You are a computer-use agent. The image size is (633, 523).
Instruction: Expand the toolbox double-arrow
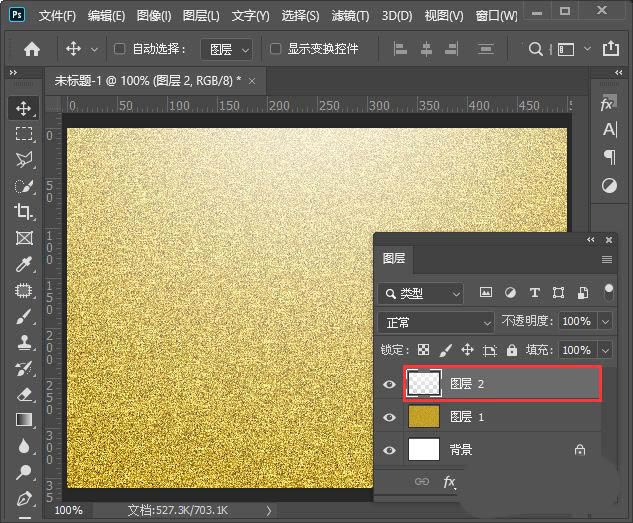click(x=13, y=73)
